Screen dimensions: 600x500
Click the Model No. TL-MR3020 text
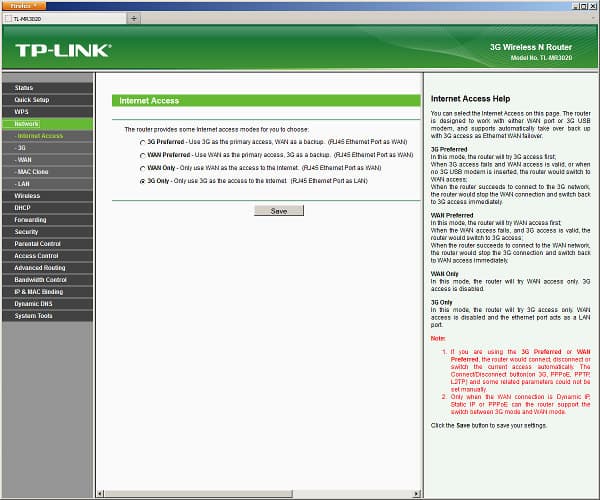[x=541, y=58]
